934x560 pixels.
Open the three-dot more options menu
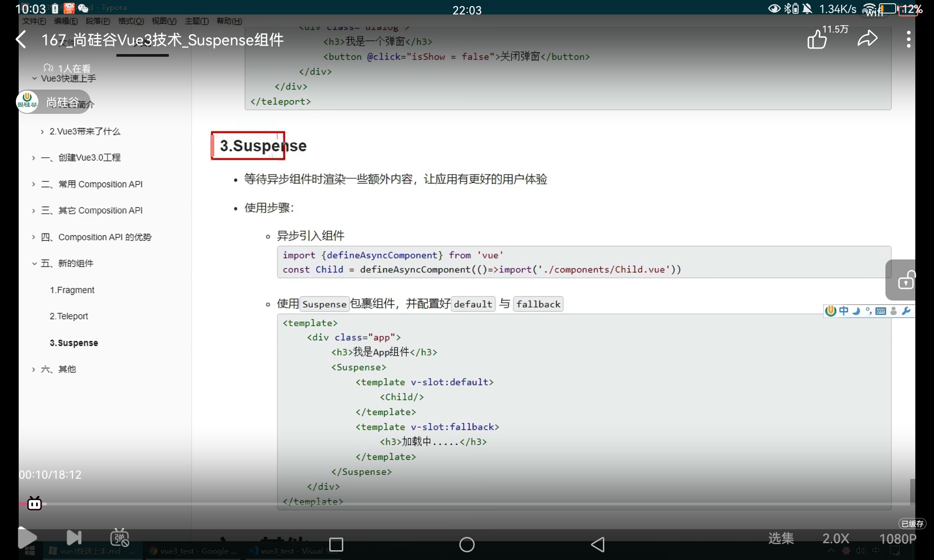(908, 40)
